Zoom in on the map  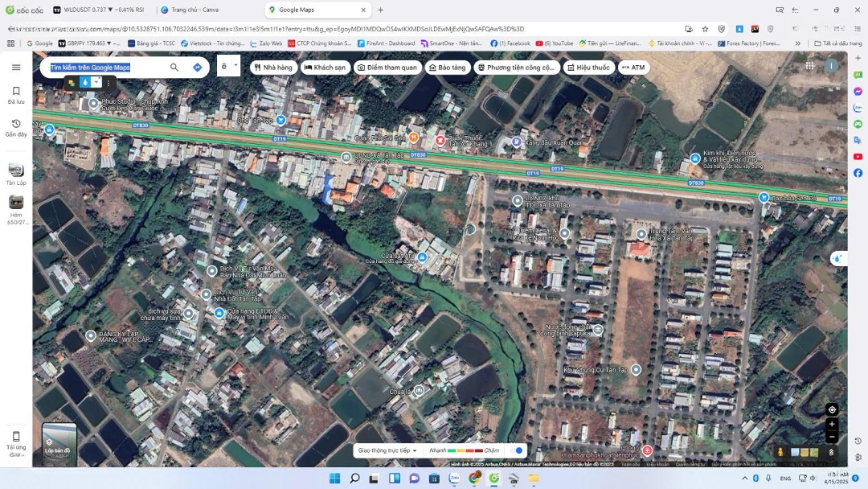[832, 424]
